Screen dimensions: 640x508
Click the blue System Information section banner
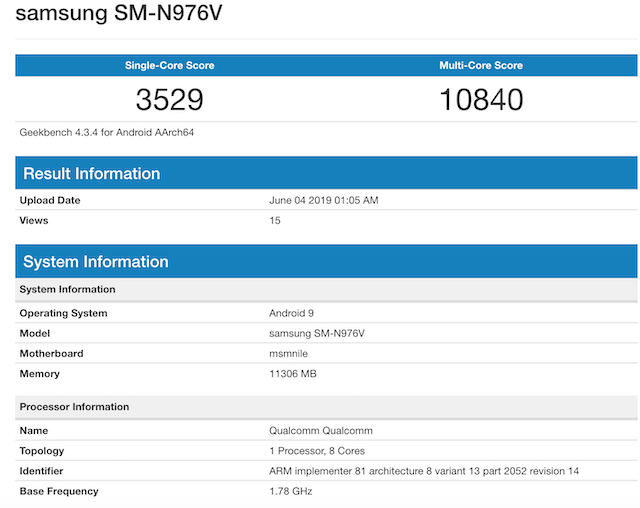click(x=95, y=262)
